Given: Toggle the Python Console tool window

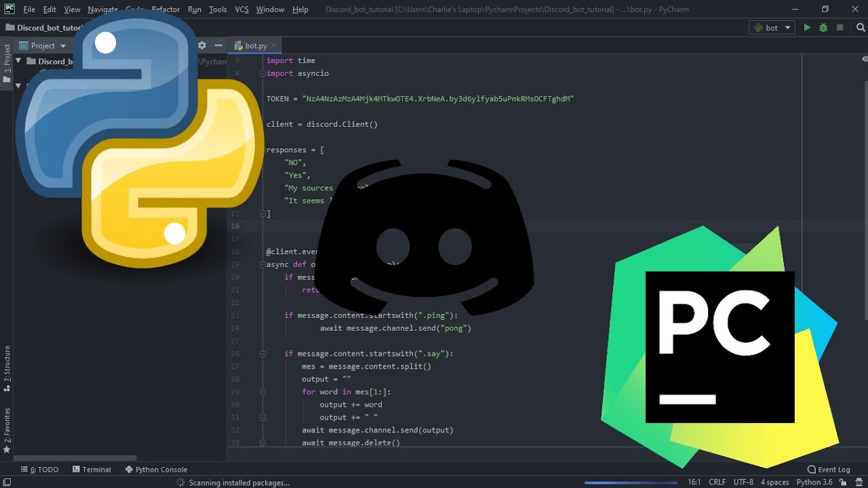Looking at the screenshot, I should click(156, 469).
